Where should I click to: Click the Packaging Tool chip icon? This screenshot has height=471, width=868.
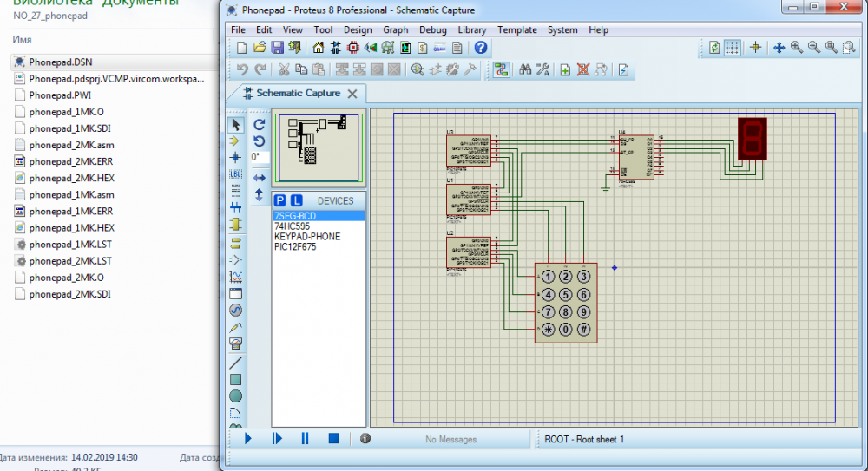(452, 69)
